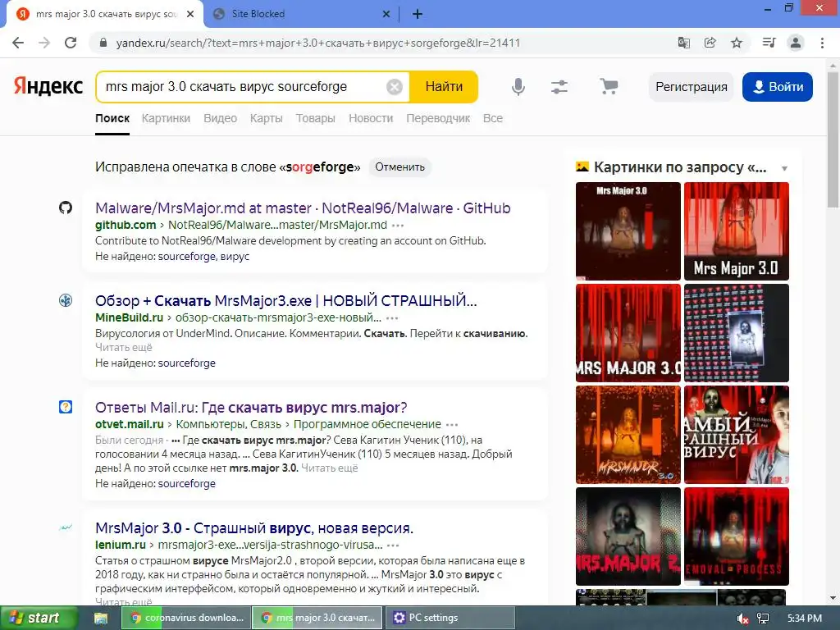
Task: Open Yandex search settings sliders
Action: tap(559, 87)
